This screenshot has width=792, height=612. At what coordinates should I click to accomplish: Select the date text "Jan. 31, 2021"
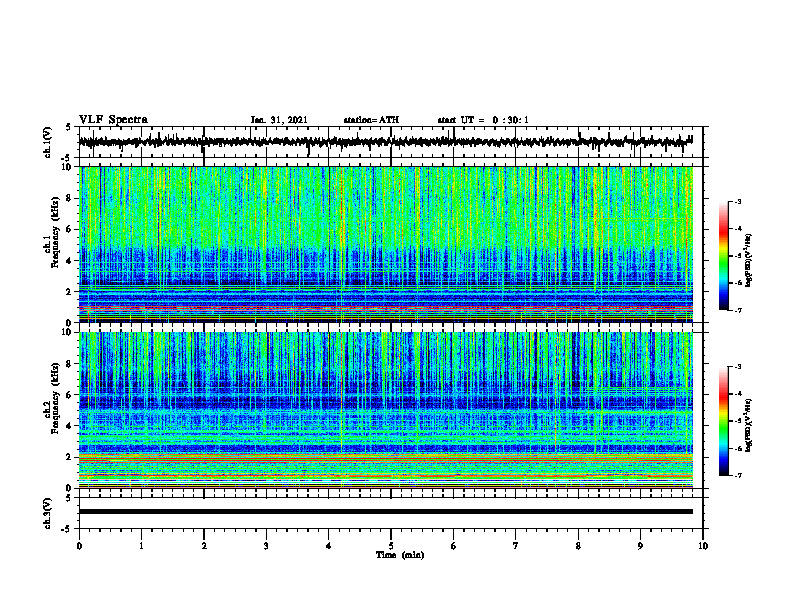[279, 120]
